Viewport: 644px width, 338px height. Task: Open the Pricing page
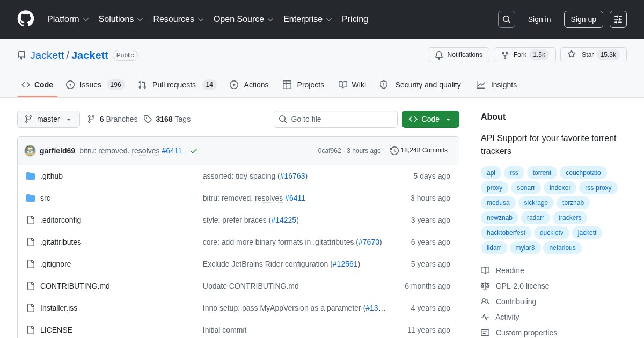tap(355, 19)
